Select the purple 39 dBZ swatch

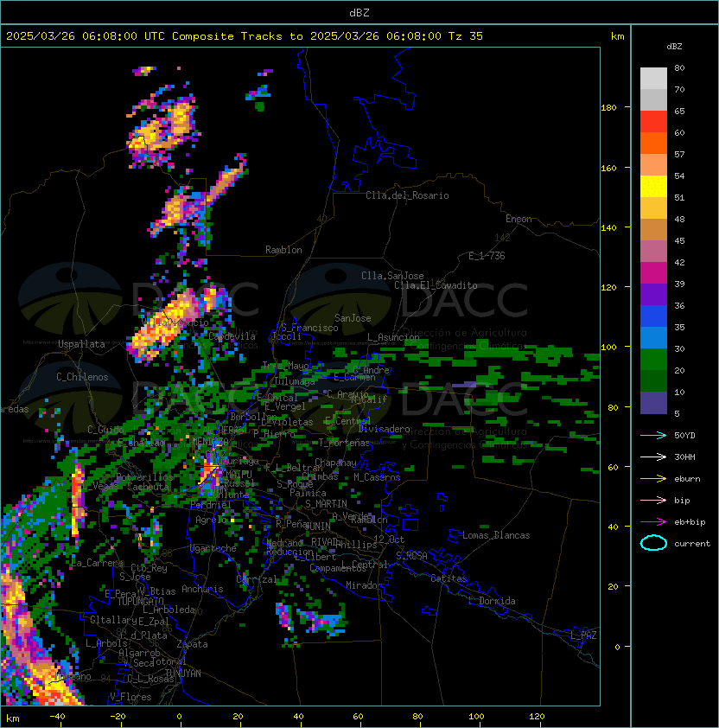coord(653,294)
